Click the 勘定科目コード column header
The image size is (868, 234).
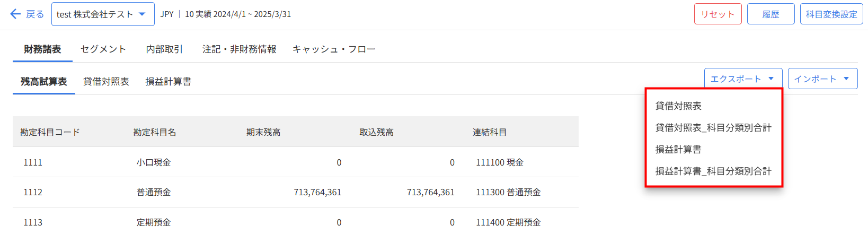pos(50,132)
